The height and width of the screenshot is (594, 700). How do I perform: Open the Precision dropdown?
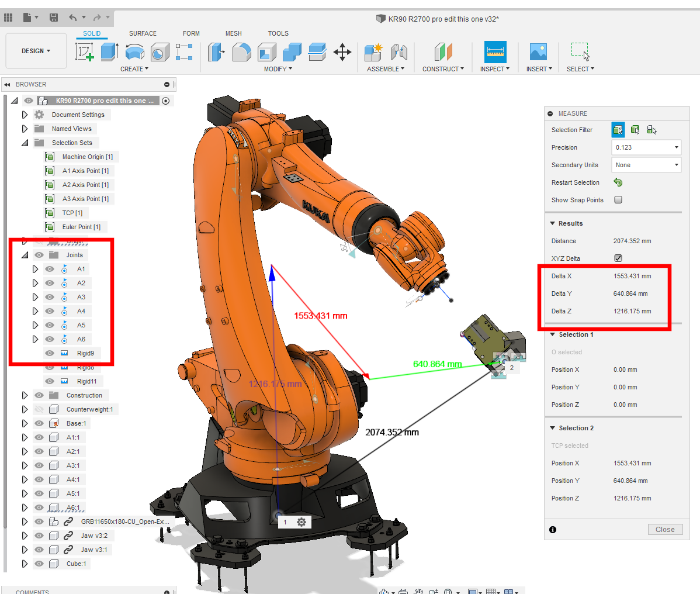click(x=646, y=147)
